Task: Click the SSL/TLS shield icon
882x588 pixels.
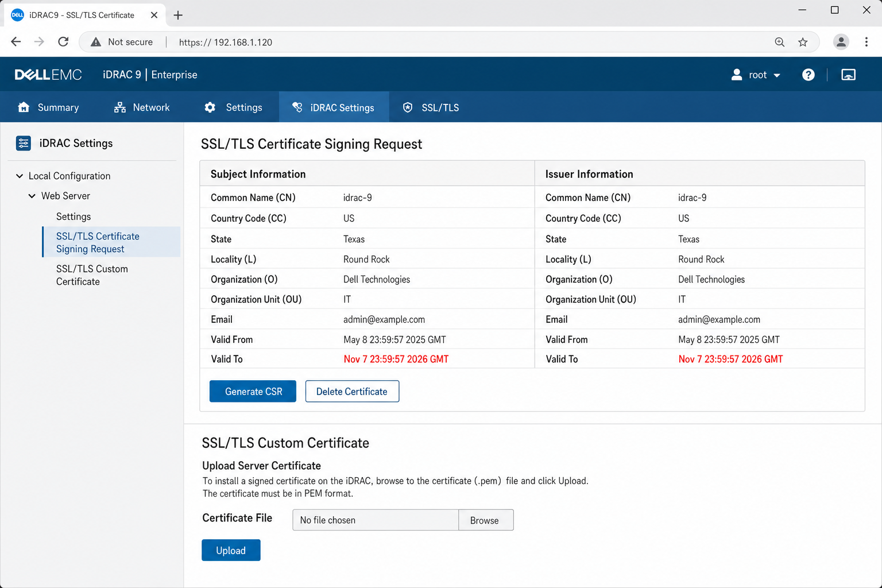Action: point(408,107)
